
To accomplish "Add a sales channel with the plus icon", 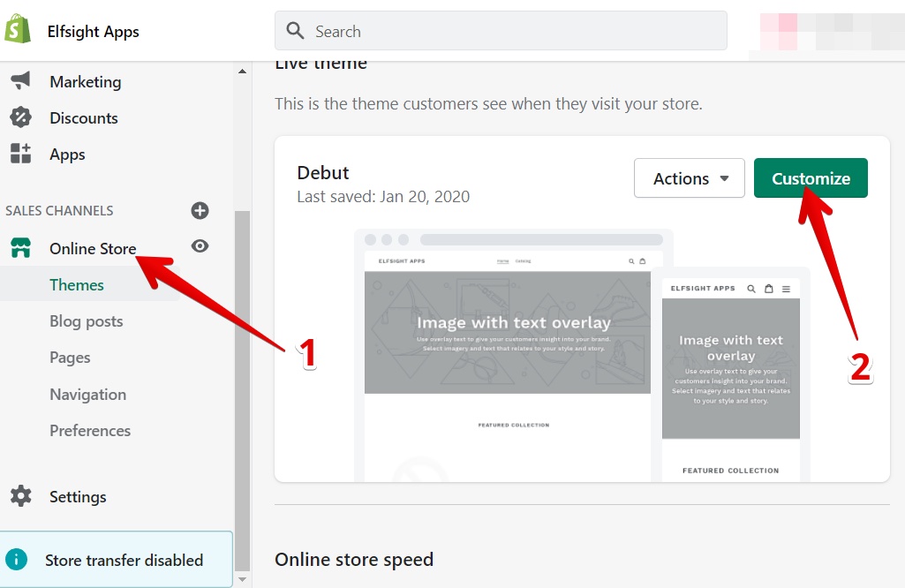I will click(200, 210).
